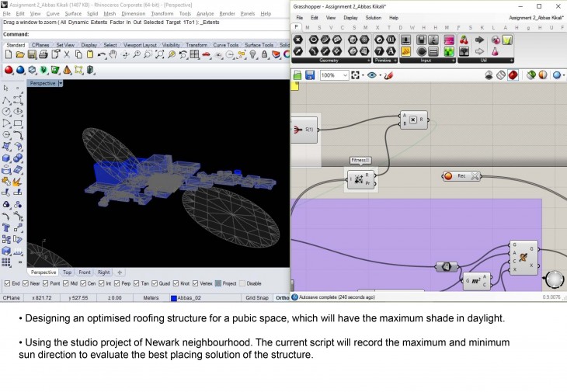The height and width of the screenshot is (392, 567).
Task: Click the Grasshopper save document icon
Action: (310, 75)
